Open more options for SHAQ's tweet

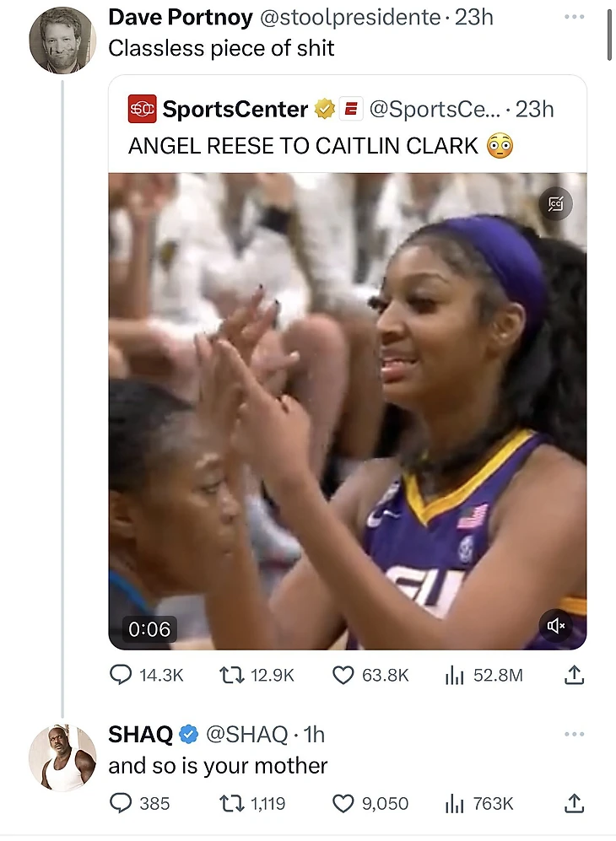(x=574, y=735)
